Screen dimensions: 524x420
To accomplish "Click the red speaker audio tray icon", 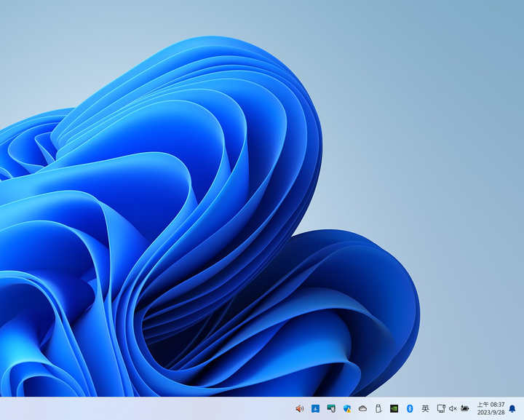I will 300,408.
